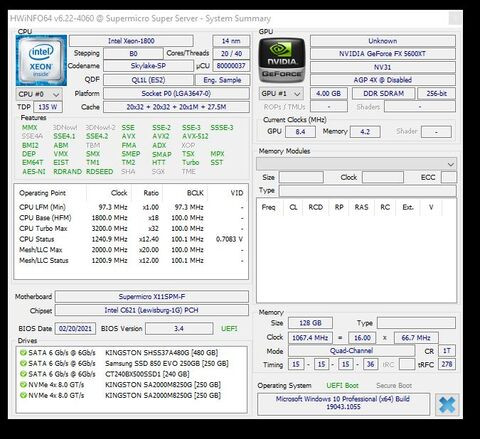The height and width of the screenshot is (439, 480).
Task: Click the AVX-512 feature label
Action: click(195, 136)
